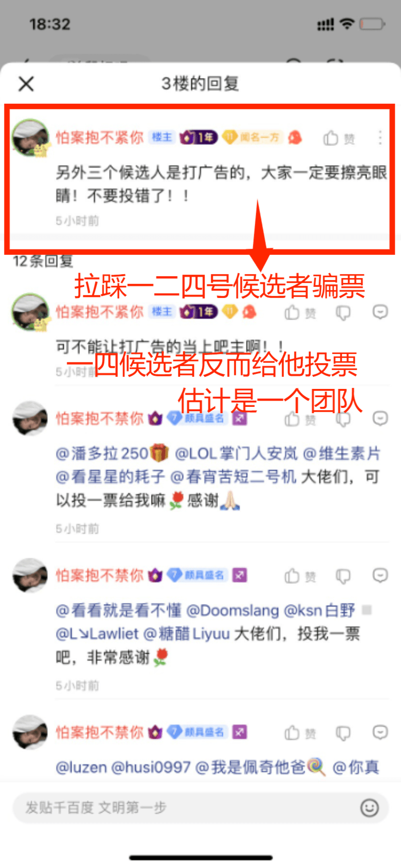Open mention link @糖醋Liyuu
This screenshot has width=401, height=868.
click(186, 634)
